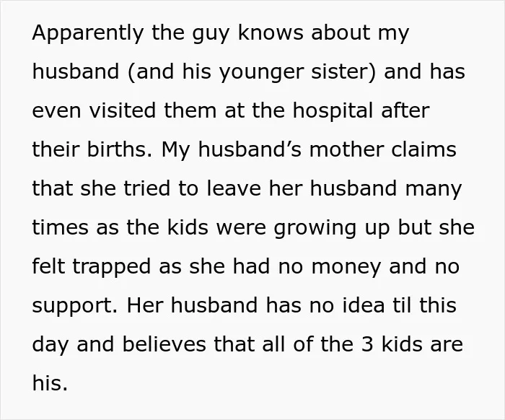The image size is (505, 420).
Task: Click the word "sister)" in second line
Action: point(343,71)
